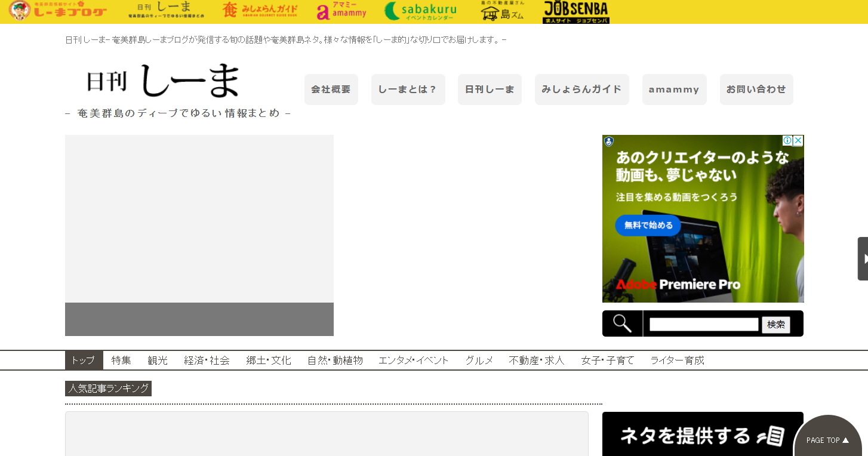Select the 不動産・求人 category tab
Screen dimensions: 868x456
tap(537, 361)
